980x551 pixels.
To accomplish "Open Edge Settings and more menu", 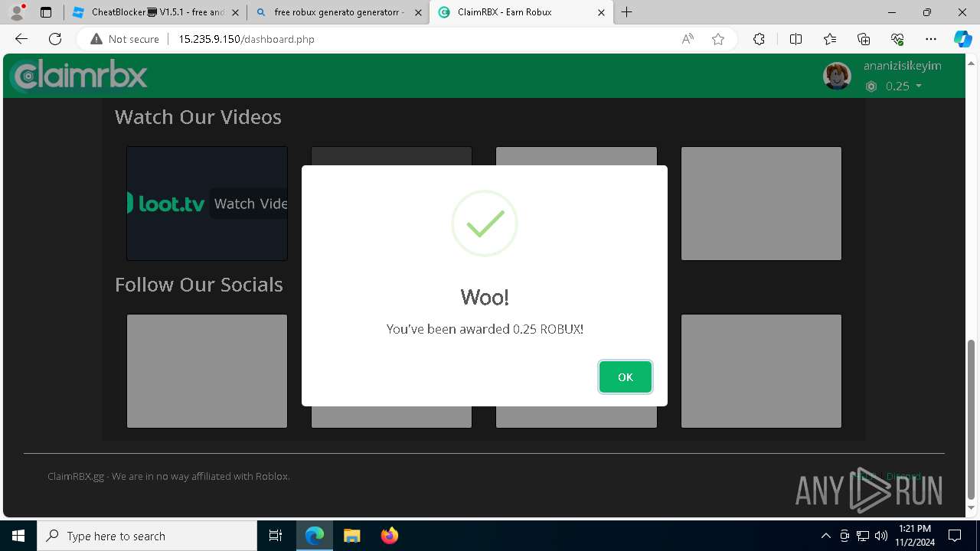I will [x=931, y=39].
